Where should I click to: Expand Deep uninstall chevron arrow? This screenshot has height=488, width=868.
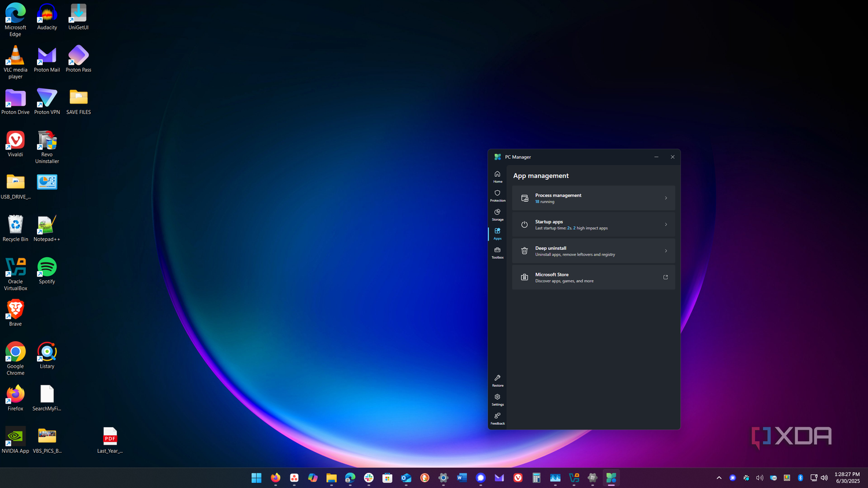[x=666, y=251]
